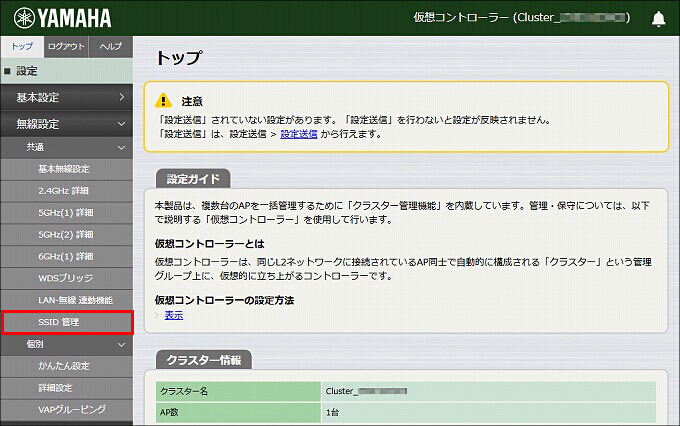The height and width of the screenshot is (426, 680).
Task: Collapse the 個別 submenu
Action: [x=67, y=344]
